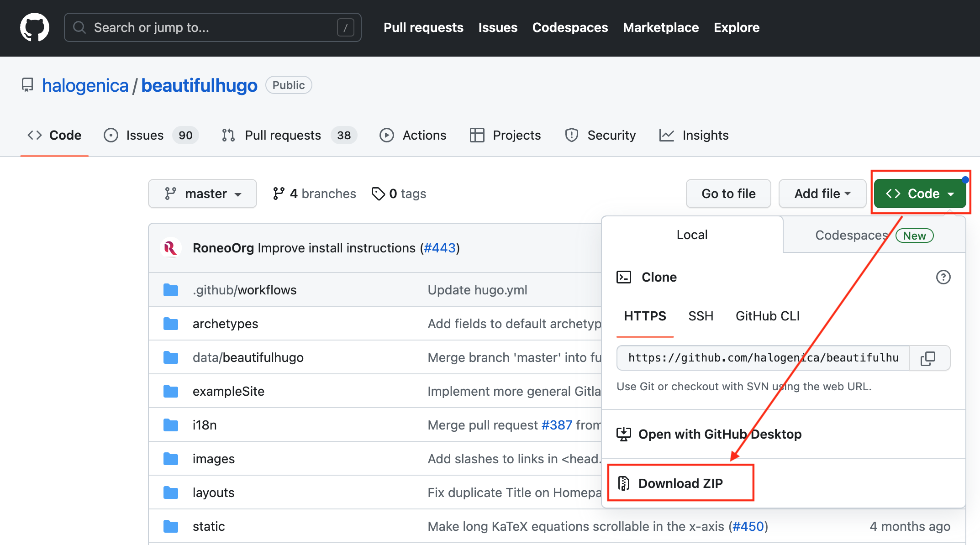Image resolution: width=980 pixels, height=545 pixels.
Task: Click the Pull requests tab icon
Action: (x=228, y=135)
